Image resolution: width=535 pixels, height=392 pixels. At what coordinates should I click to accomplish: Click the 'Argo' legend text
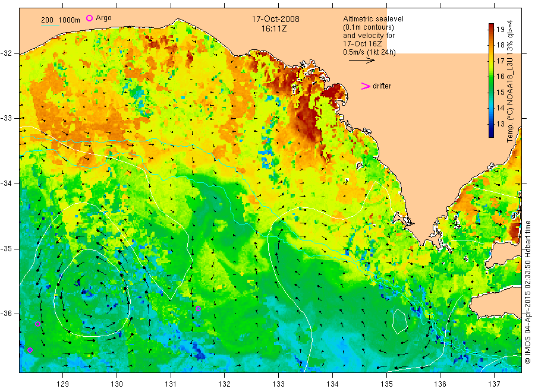pyautogui.click(x=103, y=18)
